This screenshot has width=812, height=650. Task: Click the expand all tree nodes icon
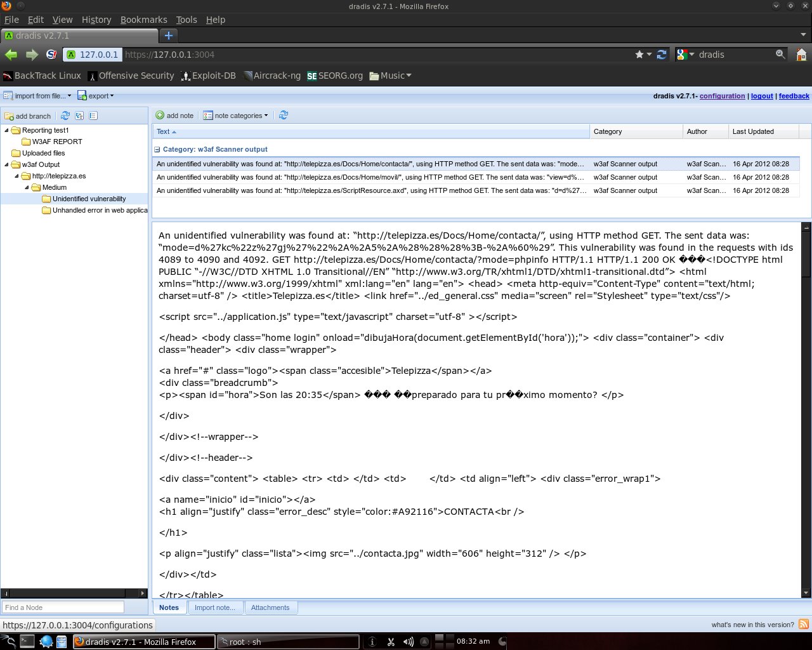79,116
